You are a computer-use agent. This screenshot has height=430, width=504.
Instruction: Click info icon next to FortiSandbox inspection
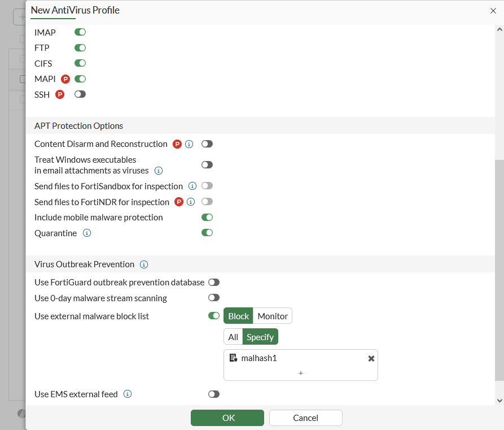[x=192, y=186]
